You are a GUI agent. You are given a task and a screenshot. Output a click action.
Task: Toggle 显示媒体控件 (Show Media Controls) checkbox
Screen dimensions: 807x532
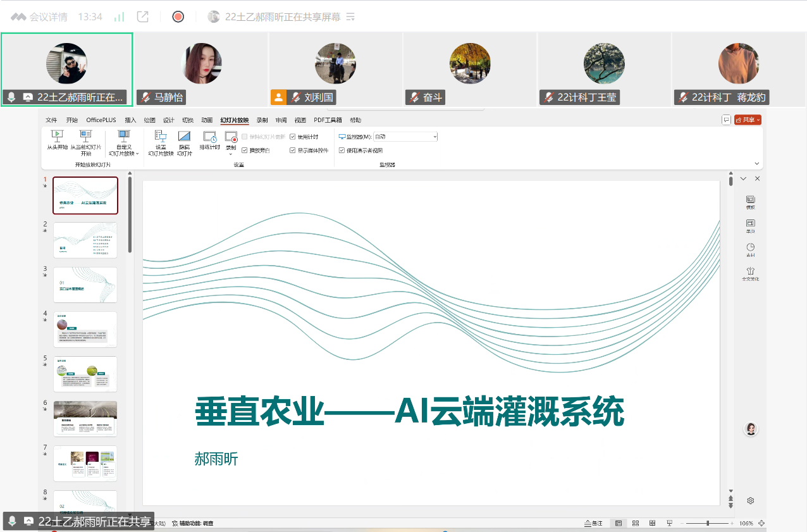pos(292,151)
